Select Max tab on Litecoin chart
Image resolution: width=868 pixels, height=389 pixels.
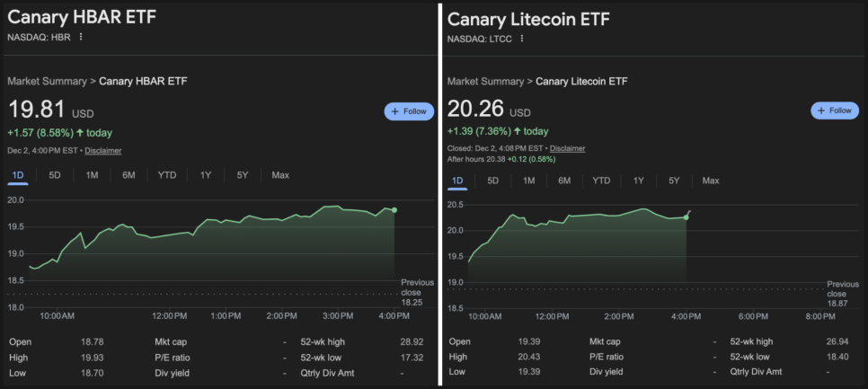711,181
